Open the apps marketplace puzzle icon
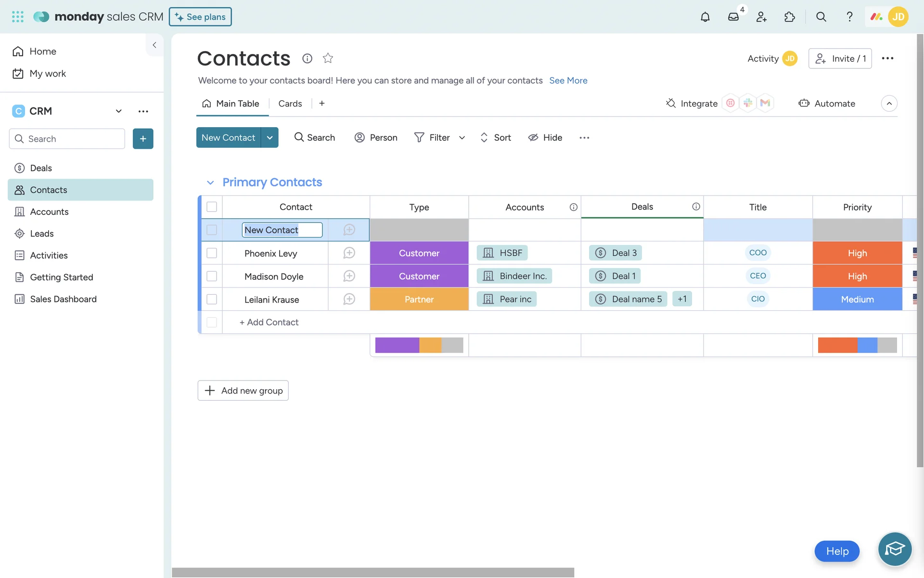The width and height of the screenshot is (924, 578). [x=790, y=17]
